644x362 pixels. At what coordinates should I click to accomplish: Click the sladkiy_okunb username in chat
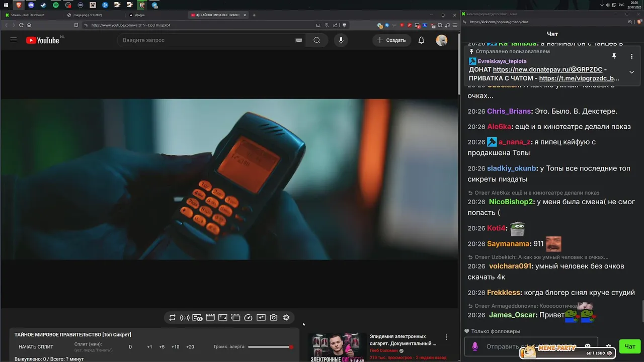[511, 168]
